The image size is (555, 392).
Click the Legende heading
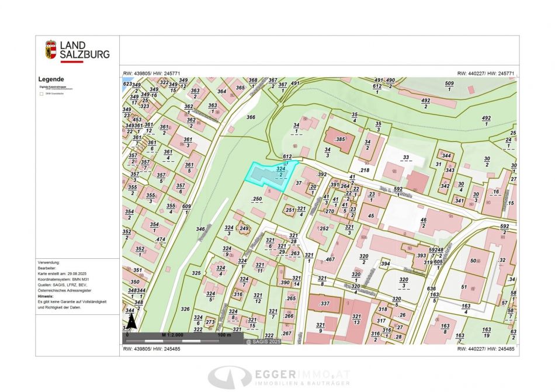[51, 79]
